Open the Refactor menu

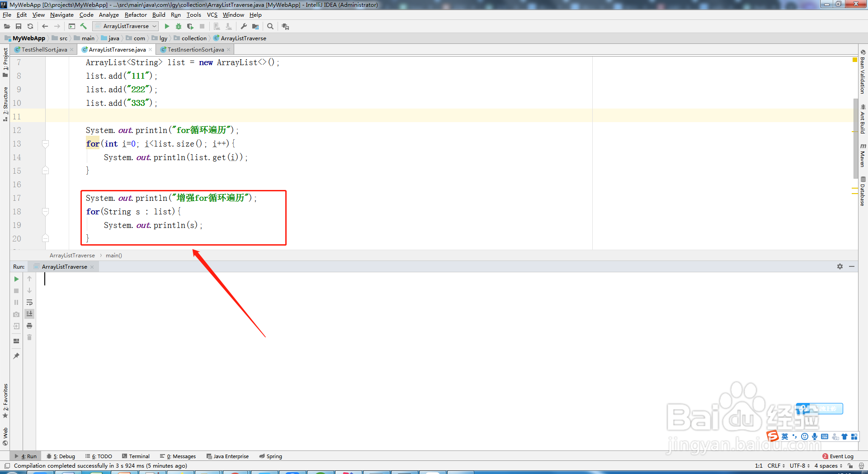coord(136,14)
